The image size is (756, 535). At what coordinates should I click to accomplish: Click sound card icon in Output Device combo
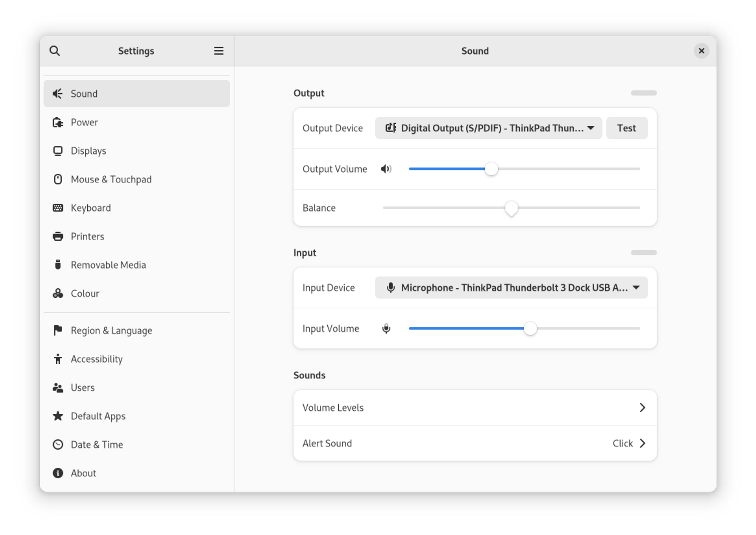[x=390, y=128]
